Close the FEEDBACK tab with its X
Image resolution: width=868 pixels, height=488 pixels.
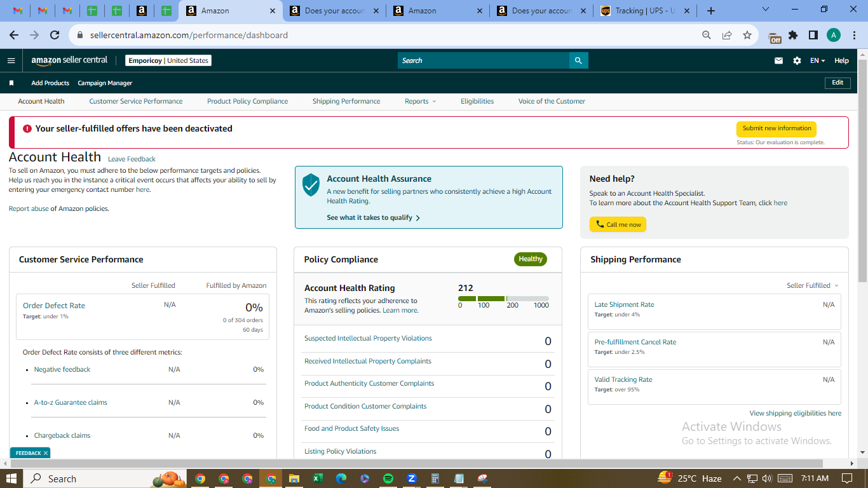point(46,453)
